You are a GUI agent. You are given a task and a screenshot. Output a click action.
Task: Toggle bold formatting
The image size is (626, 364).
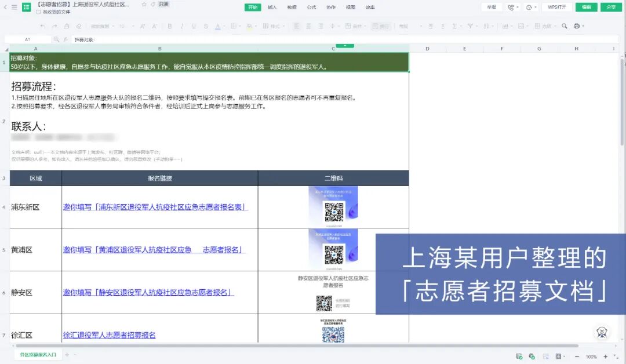pos(170,26)
